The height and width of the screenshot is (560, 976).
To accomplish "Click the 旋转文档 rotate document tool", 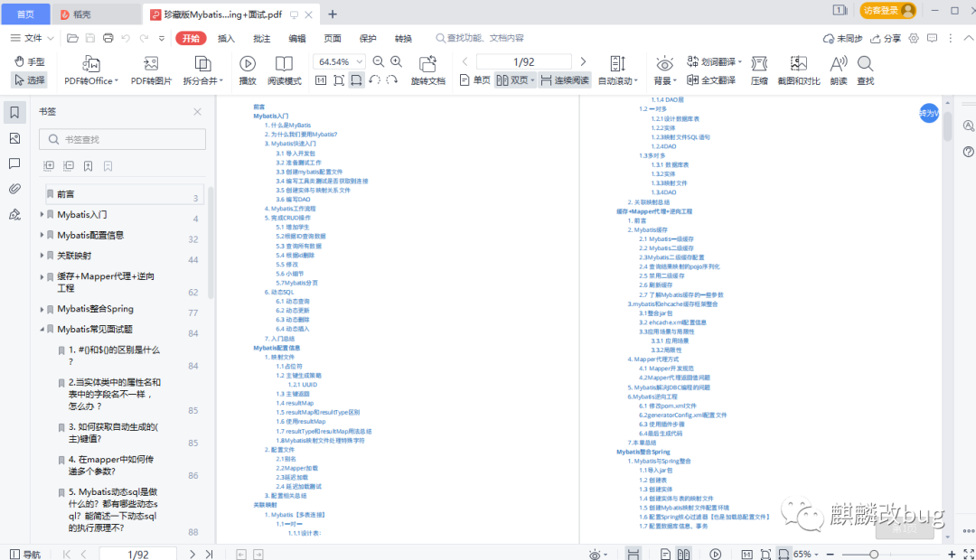I will click(427, 70).
